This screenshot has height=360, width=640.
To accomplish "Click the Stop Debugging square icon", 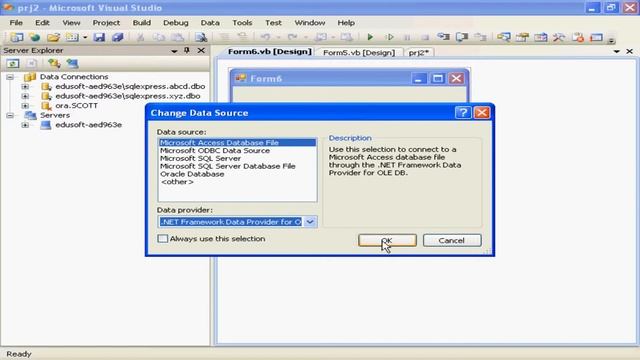I will 425,38.
